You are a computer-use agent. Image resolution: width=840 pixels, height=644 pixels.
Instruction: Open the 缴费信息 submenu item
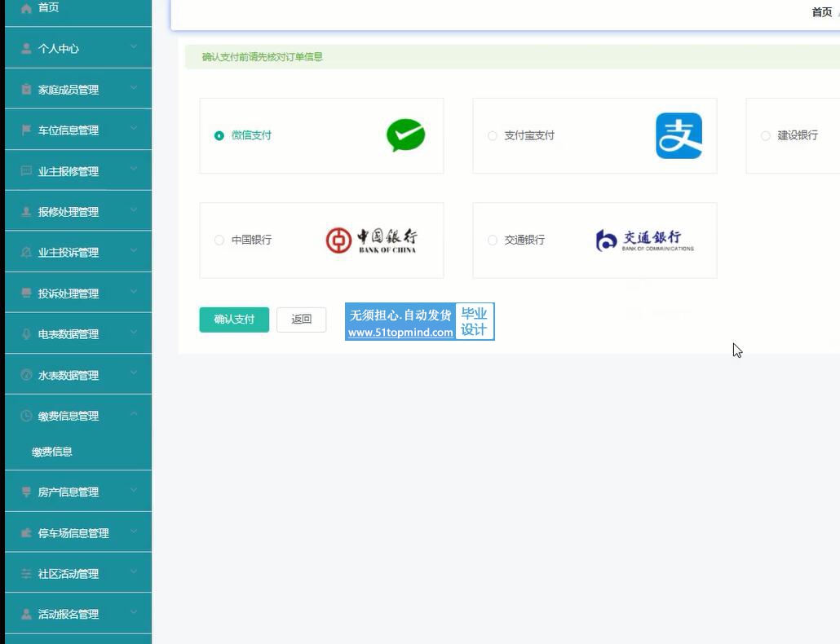(78, 452)
